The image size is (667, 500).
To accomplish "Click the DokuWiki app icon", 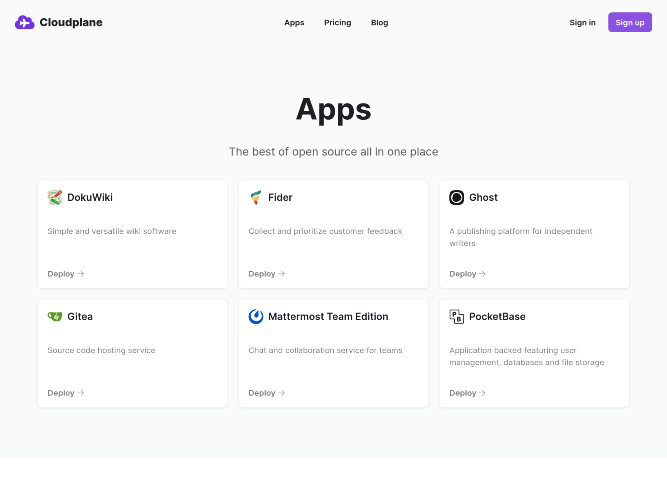I will click(55, 197).
